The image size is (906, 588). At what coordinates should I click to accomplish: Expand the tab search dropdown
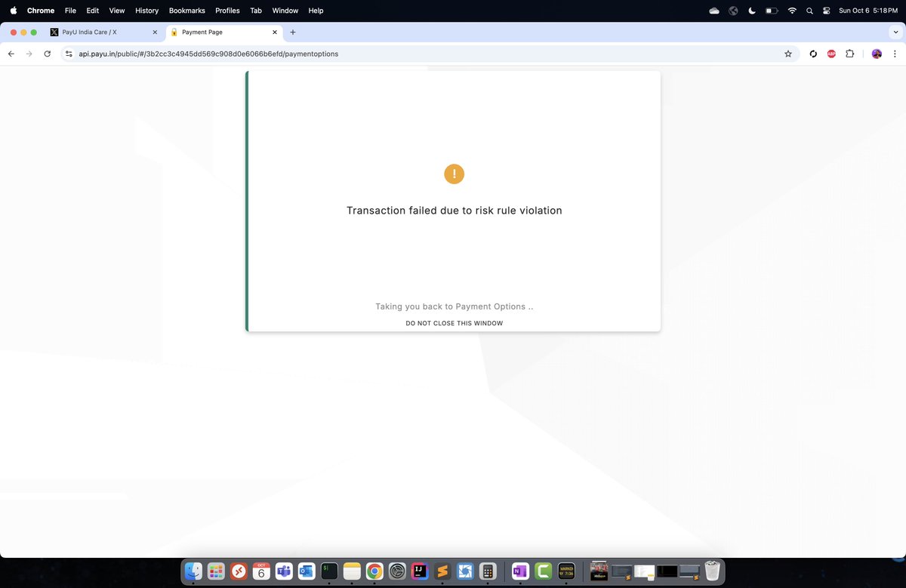click(x=895, y=32)
